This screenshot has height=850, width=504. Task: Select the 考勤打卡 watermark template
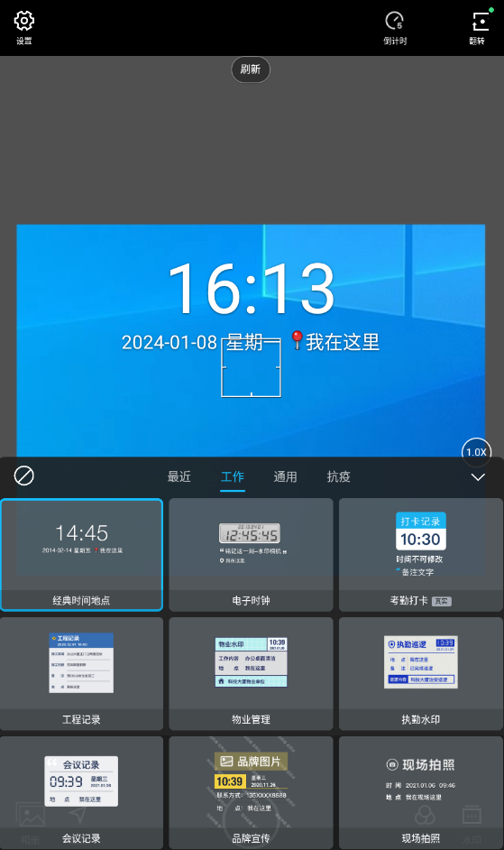(420, 555)
